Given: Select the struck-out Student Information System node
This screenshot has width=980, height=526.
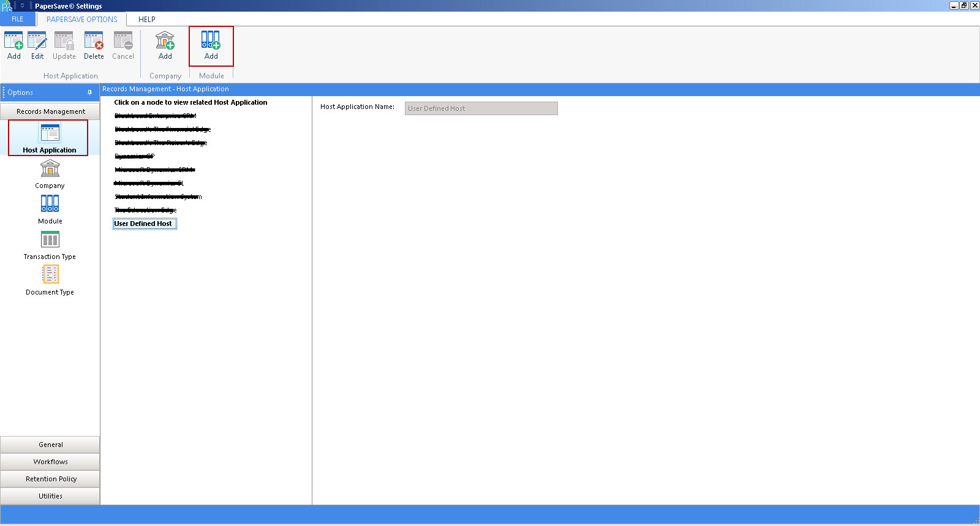Looking at the screenshot, I should click(158, 197).
